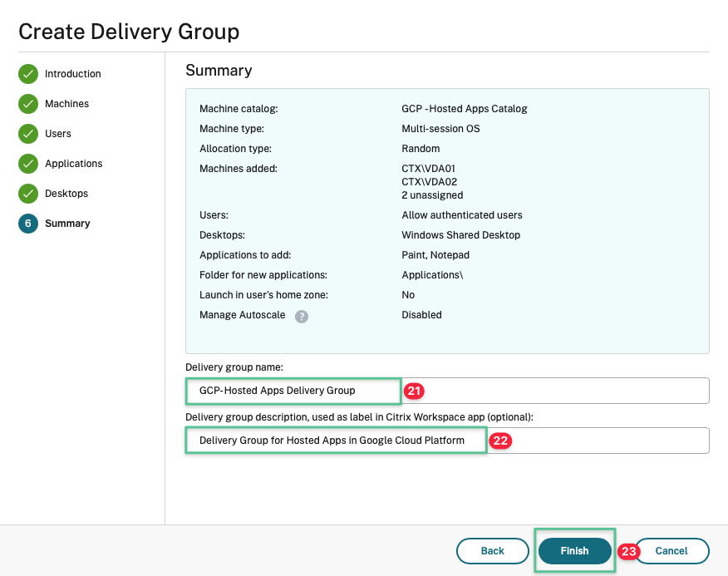Click Finish to create the delivery group
The height and width of the screenshot is (576, 728).
574,551
